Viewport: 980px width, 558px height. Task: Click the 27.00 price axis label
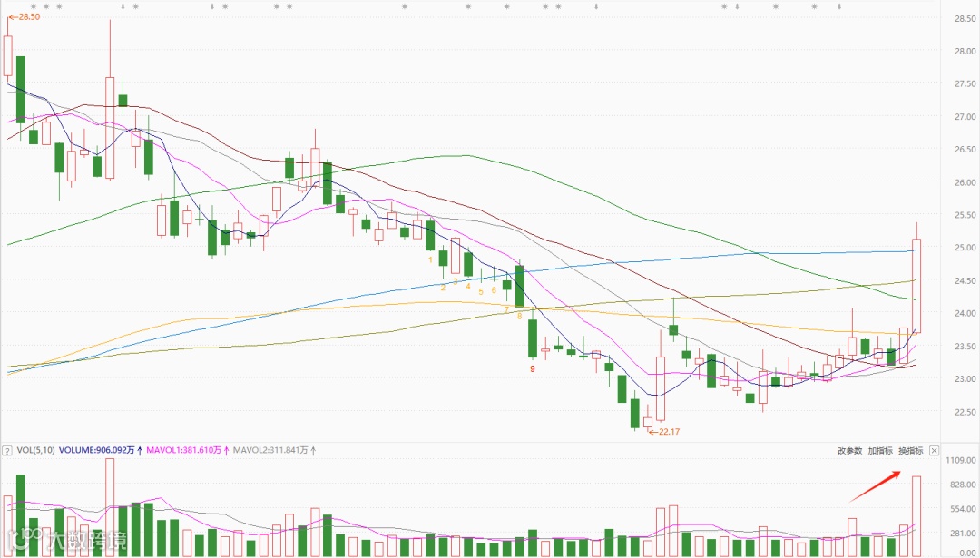pos(965,117)
